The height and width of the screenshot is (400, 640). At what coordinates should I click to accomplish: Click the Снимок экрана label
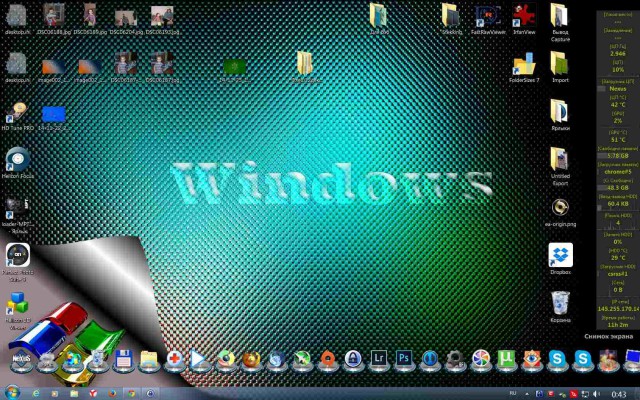pyautogui.click(x=608, y=337)
